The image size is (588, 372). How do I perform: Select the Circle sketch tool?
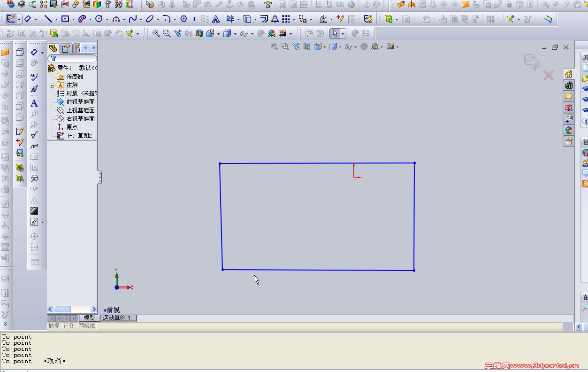point(99,19)
